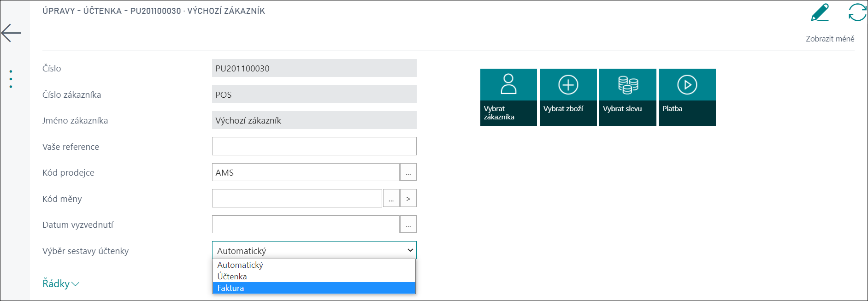Click Zobrazit méně link

click(x=830, y=39)
